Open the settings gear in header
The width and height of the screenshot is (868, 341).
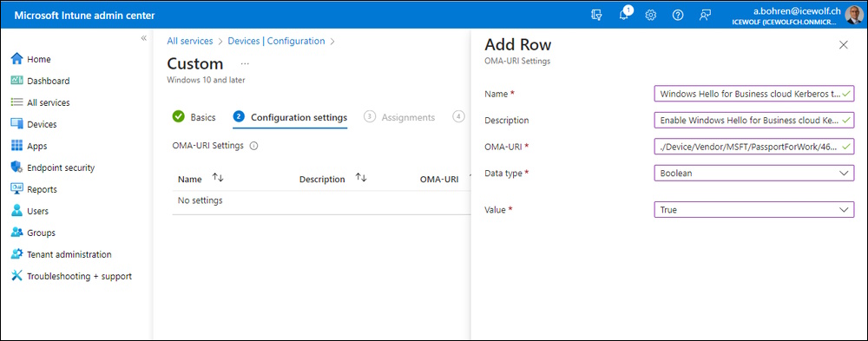point(650,15)
